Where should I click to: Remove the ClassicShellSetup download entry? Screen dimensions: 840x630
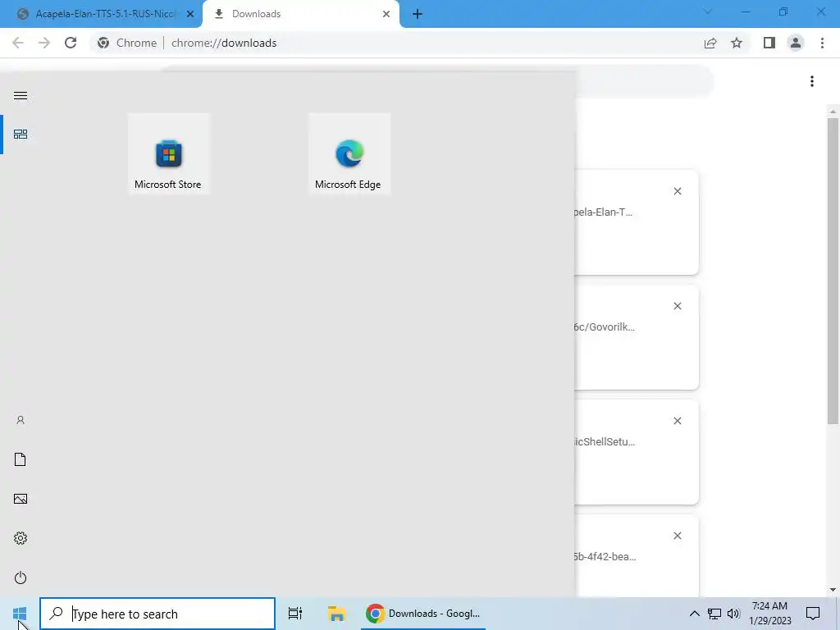(x=677, y=421)
